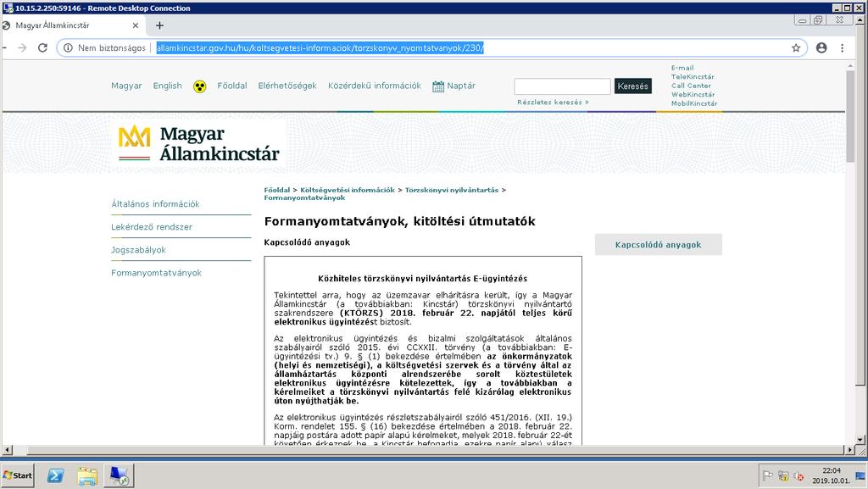Open the Chrome profile avatar icon
Viewport: 868px width, 489px height.
(x=821, y=48)
